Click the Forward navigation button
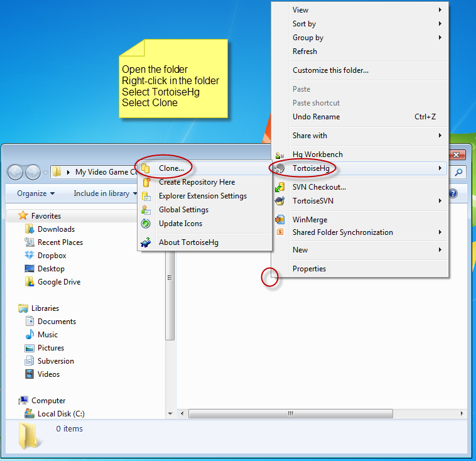This screenshot has width=476, height=461. tap(33, 172)
